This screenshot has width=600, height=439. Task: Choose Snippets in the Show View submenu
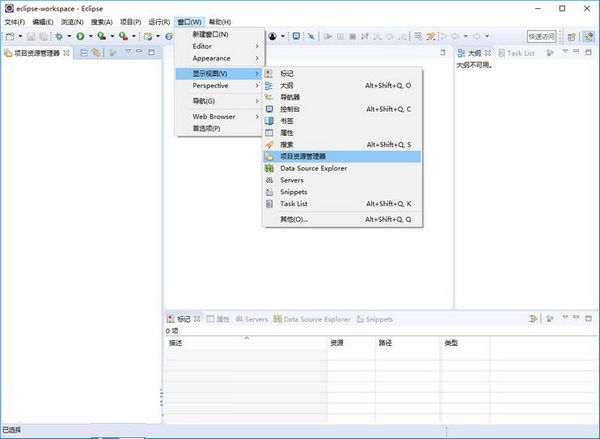pyautogui.click(x=342, y=192)
